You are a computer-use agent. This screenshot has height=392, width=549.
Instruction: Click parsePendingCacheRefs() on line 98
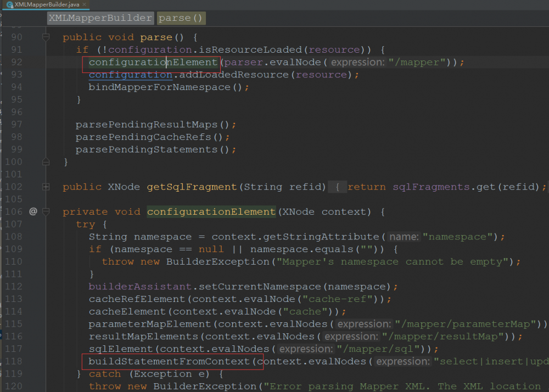149,137
